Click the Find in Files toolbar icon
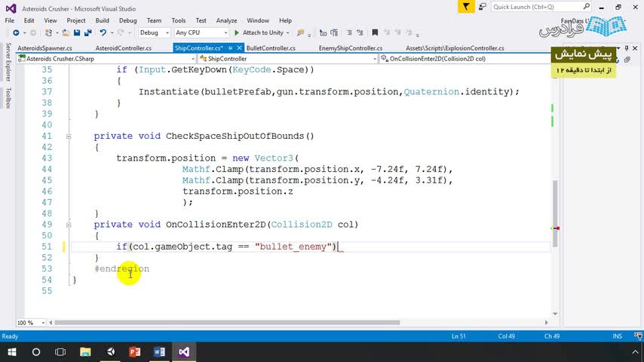This screenshot has width=644, height=362. pos(300,32)
